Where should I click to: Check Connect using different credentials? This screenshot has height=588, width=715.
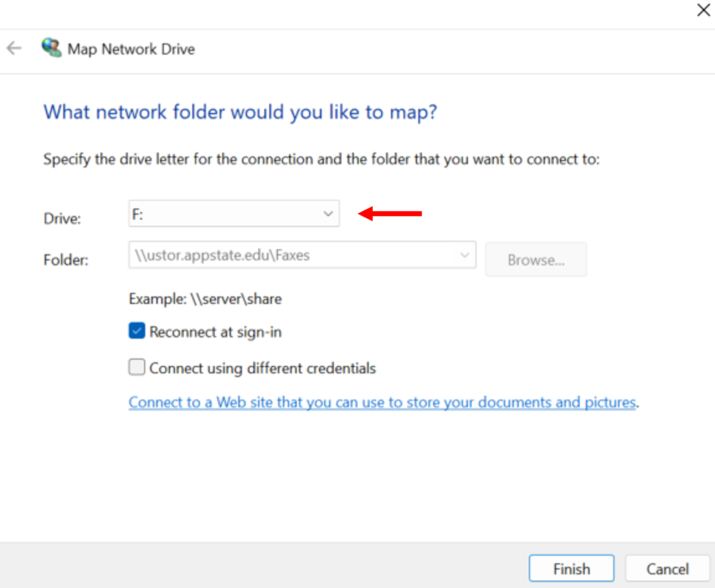[x=137, y=367]
